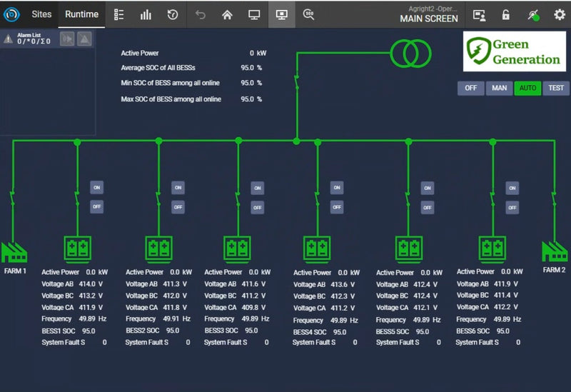
Task: Click the unlock padlock icon
Action: click(x=506, y=14)
